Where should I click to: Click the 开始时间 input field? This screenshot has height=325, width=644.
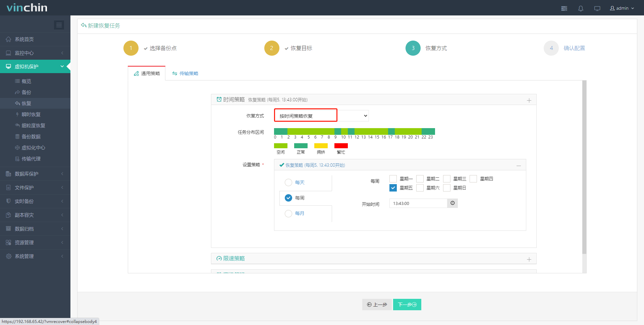tap(418, 203)
